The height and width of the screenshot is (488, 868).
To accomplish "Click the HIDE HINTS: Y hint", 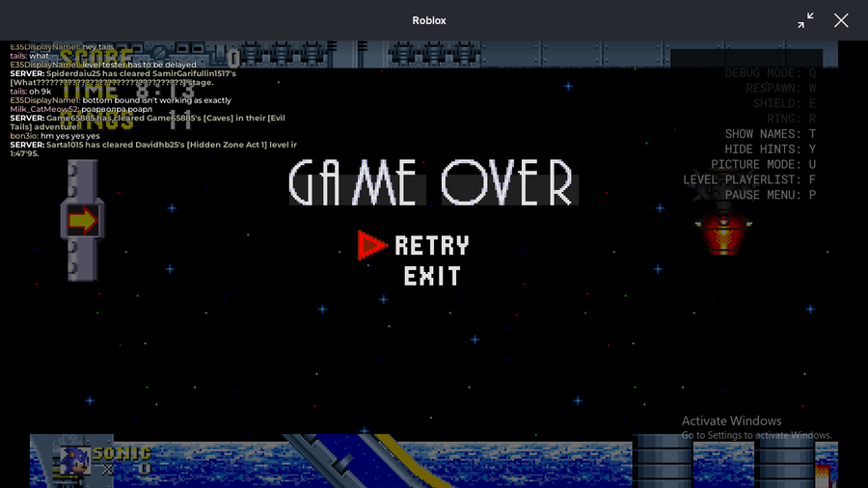I will [x=771, y=149].
